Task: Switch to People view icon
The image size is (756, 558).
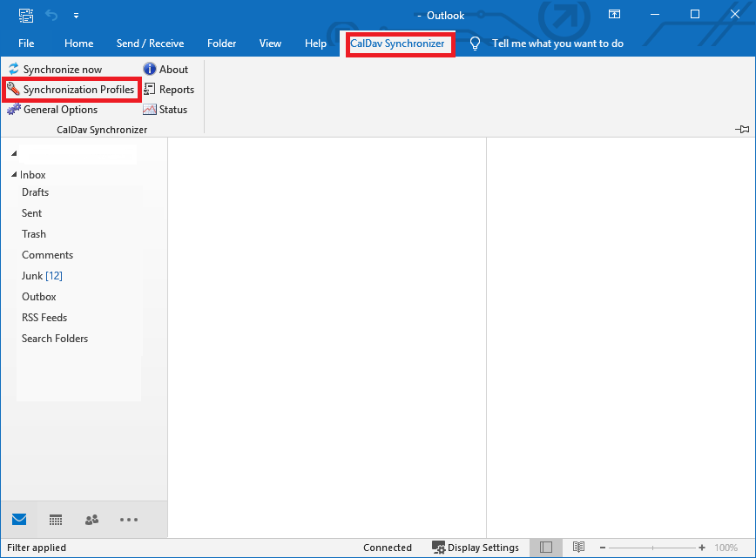Action: [91, 520]
